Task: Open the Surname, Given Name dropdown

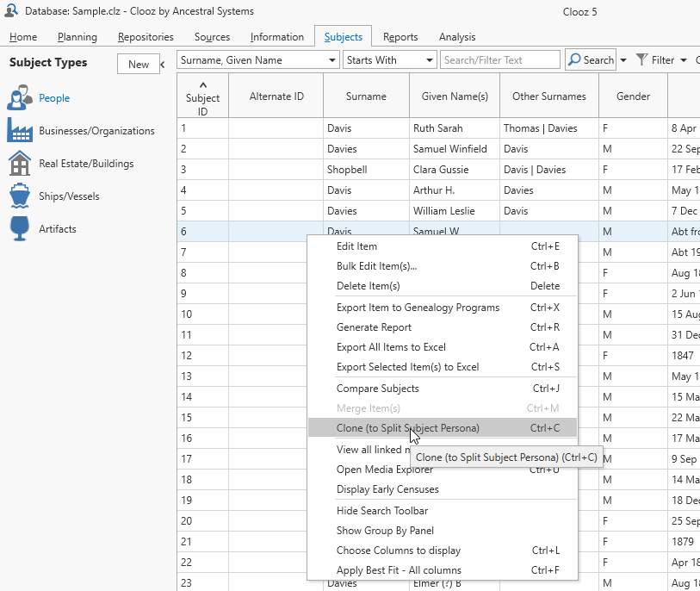Action: (x=332, y=60)
